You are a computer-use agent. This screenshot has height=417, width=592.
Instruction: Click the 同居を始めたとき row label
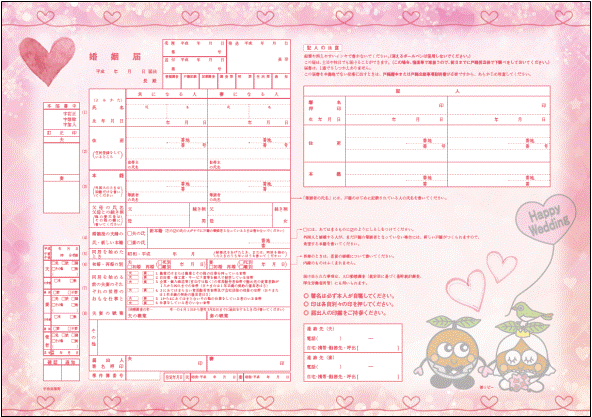coord(108,253)
